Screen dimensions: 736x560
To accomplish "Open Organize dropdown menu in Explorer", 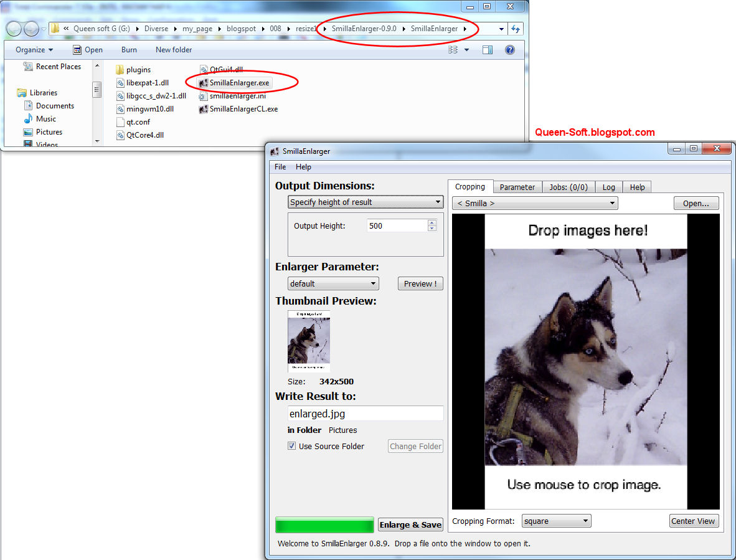I will pos(34,50).
